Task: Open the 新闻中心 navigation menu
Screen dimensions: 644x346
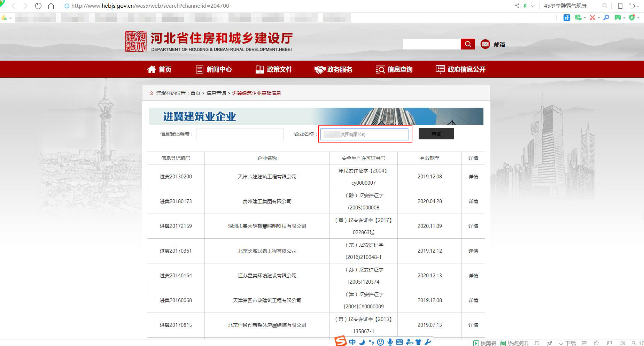Action: (214, 69)
